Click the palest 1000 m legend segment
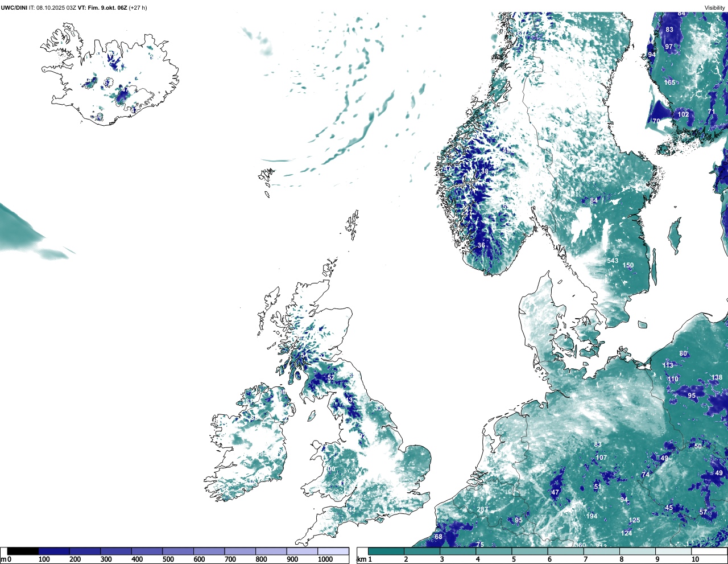 (333, 551)
